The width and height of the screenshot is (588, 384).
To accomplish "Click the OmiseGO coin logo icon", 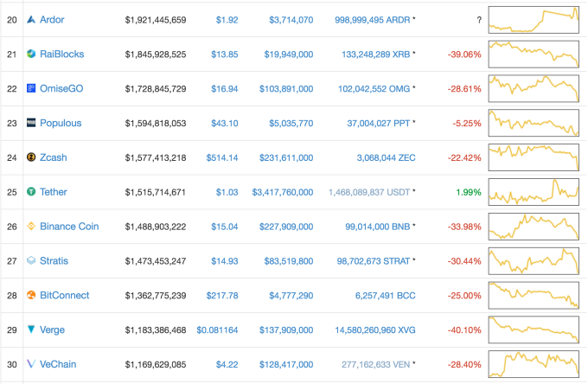I will coord(31,88).
